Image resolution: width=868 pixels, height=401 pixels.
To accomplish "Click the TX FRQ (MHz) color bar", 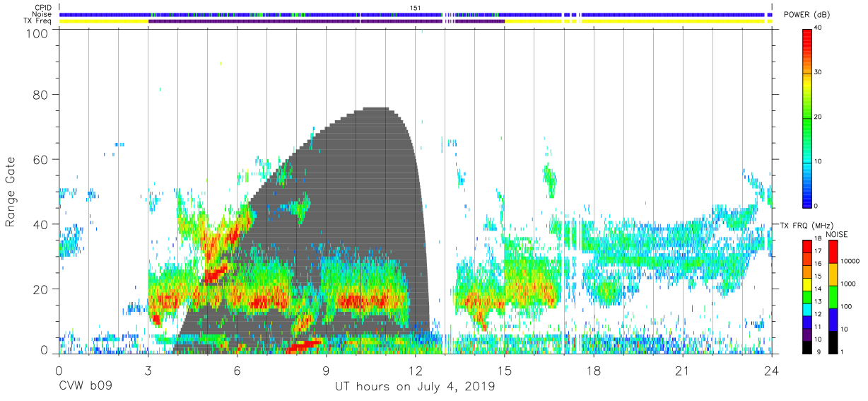I will [x=807, y=296].
